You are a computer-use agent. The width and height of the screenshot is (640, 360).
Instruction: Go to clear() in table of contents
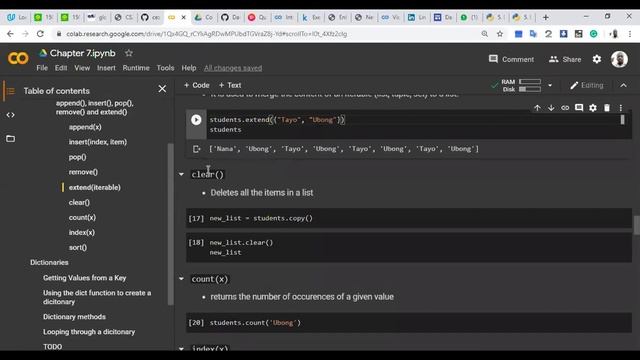(x=79, y=202)
